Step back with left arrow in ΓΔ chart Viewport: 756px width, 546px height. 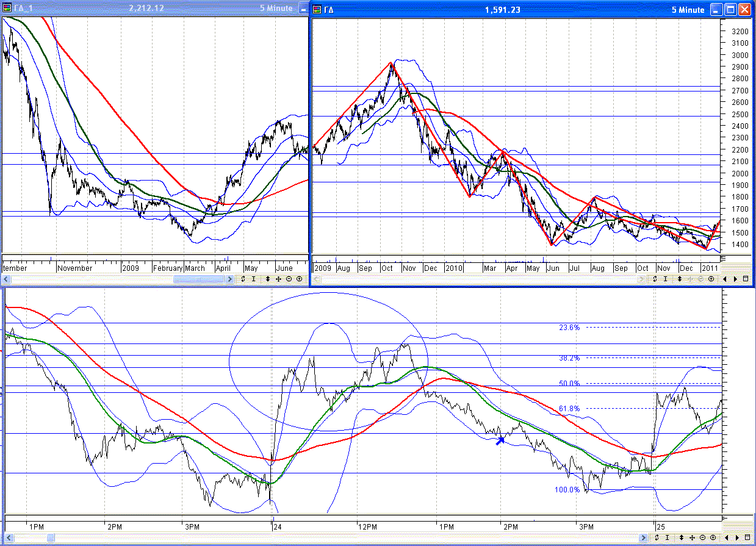(725, 279)
